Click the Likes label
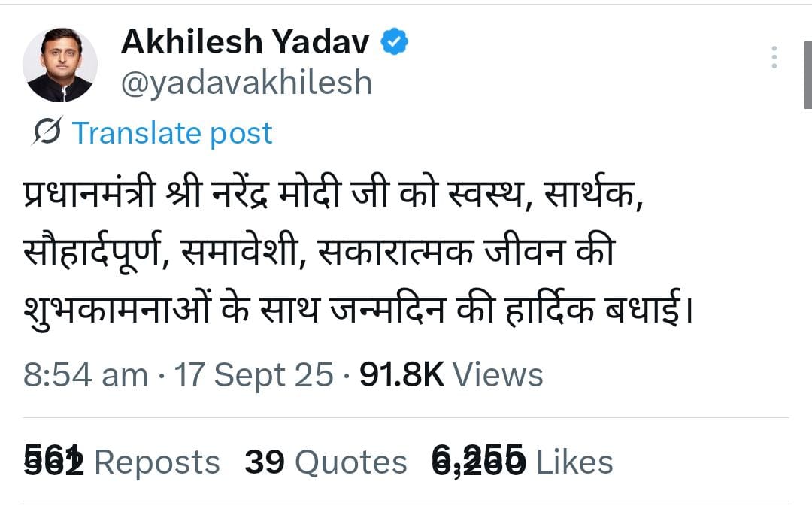The image size is (812, 506). tap(574, 462)
